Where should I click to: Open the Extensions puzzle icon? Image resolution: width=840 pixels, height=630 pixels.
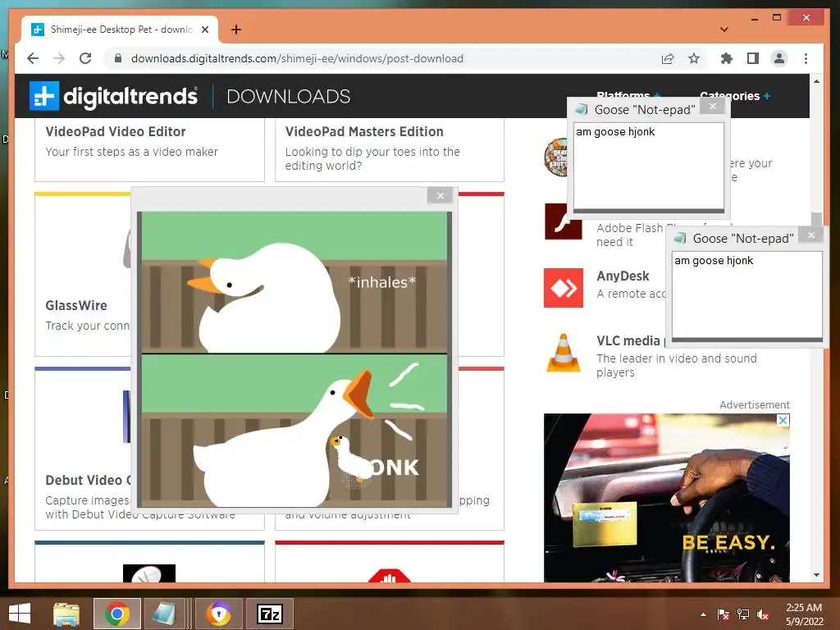pyautogui.click(x=727, y=58)
